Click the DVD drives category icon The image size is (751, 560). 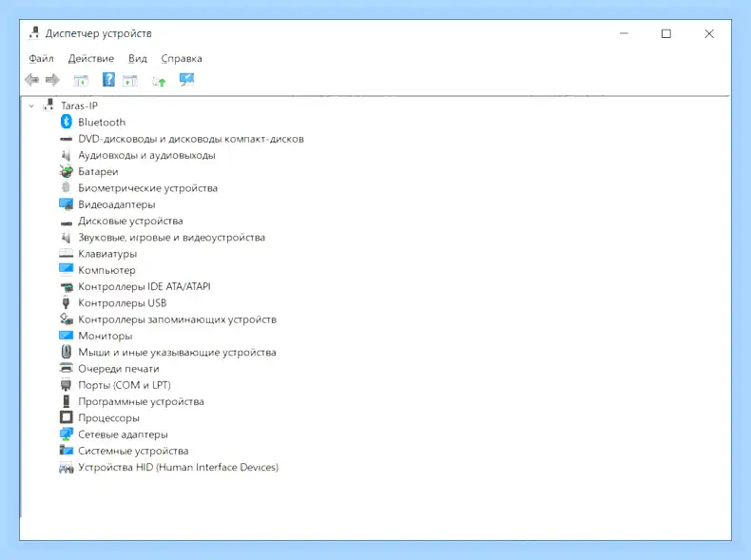(67, 140)
